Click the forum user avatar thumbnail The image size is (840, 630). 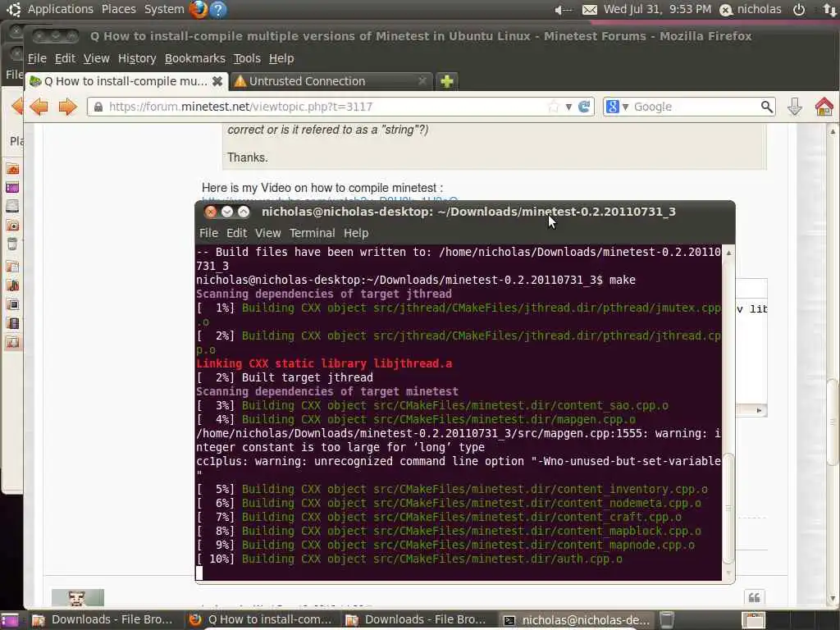78,598
